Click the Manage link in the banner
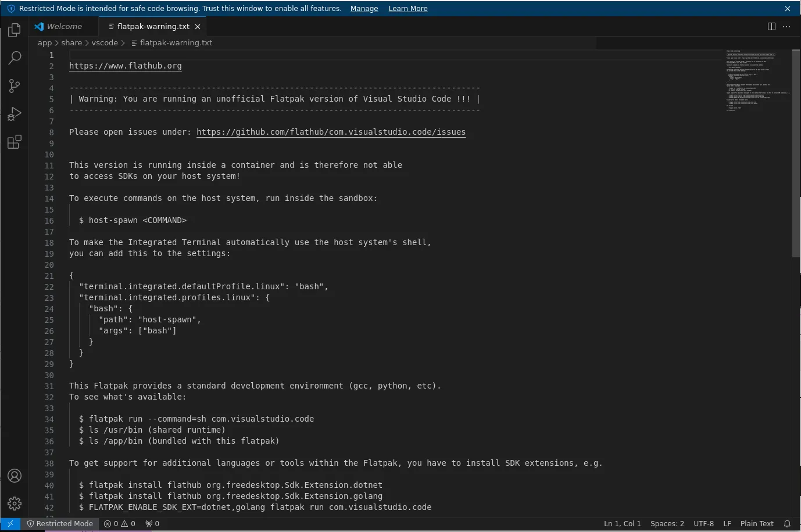The width and height of the screenshot is (801, 532). tap(364, 9)
